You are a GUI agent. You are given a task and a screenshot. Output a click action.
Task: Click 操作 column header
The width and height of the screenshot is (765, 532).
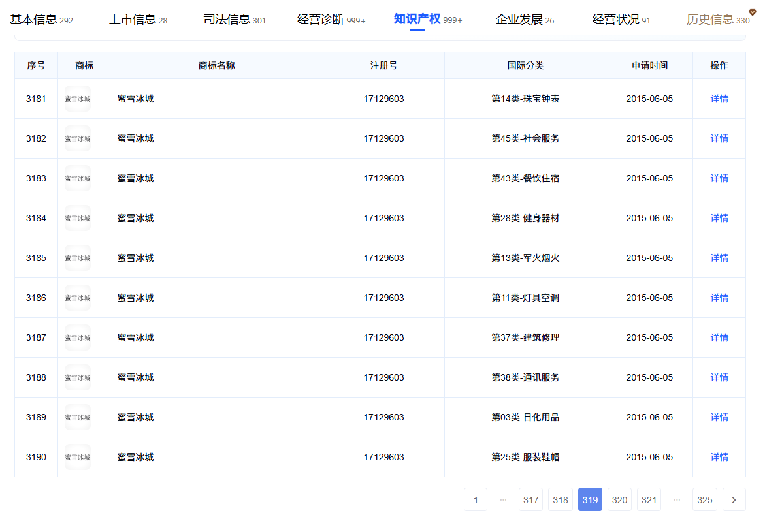tap(719, 65)
